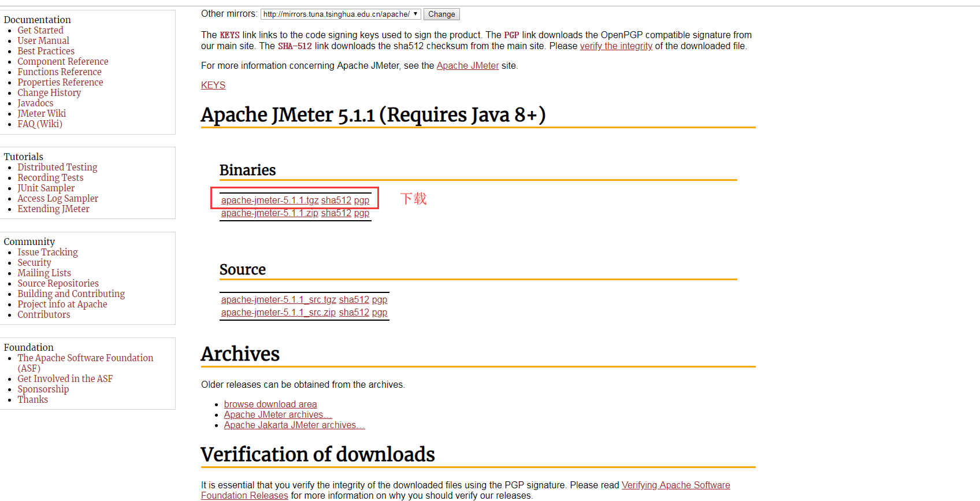Image resolution: width=980 pixels, height=501 pixels.
Task: Open Apache Jakarta JMeter archives link
Action: [x=295, y=425]
